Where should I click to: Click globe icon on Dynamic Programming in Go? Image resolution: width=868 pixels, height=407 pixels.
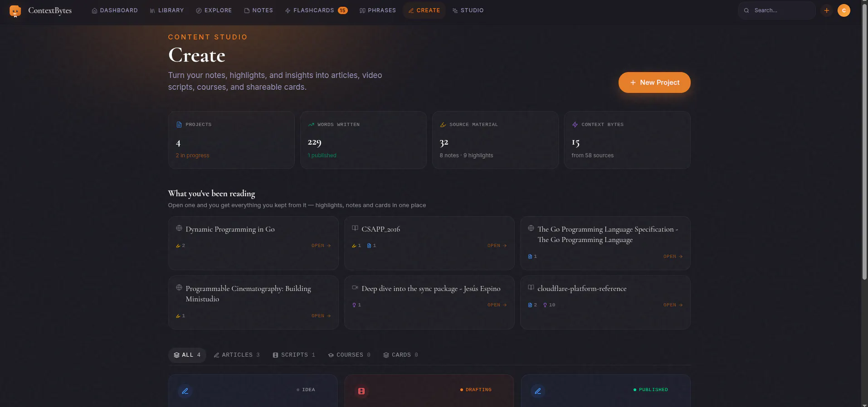click(179, 228)
